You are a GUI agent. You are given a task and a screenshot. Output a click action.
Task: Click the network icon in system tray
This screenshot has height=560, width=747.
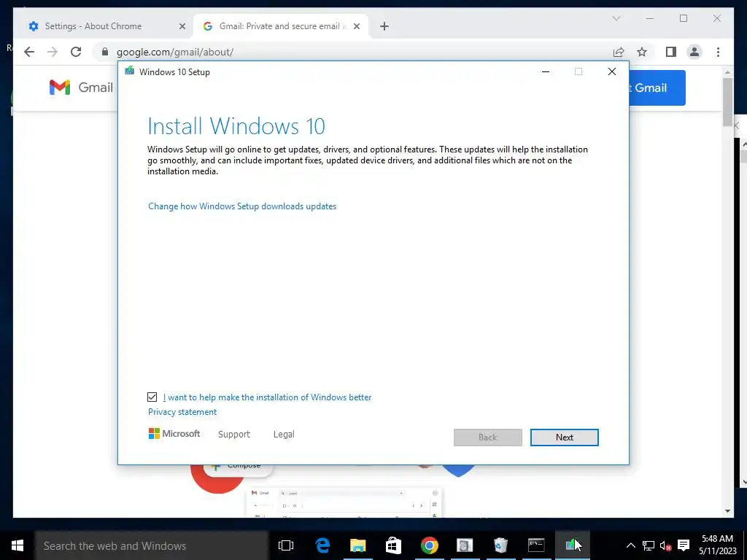[x=648, y=545]
